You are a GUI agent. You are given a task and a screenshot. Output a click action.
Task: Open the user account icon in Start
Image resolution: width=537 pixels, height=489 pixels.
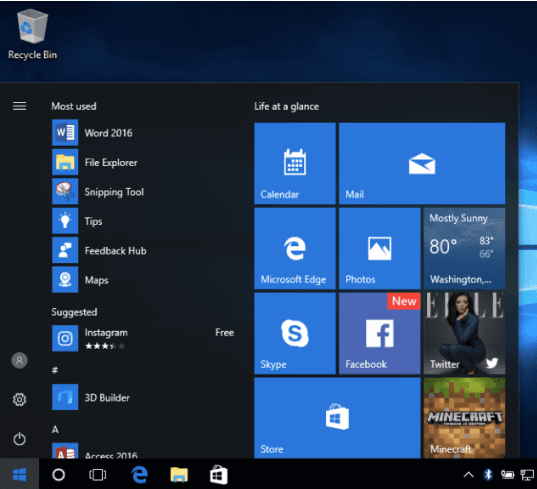click(20, 360)
